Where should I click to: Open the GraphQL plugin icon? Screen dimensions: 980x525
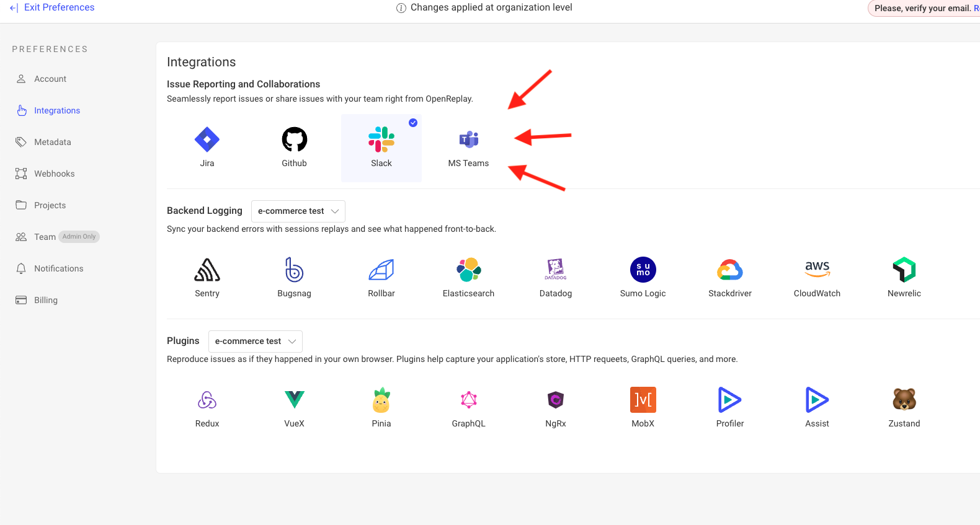tap(469, 400)
